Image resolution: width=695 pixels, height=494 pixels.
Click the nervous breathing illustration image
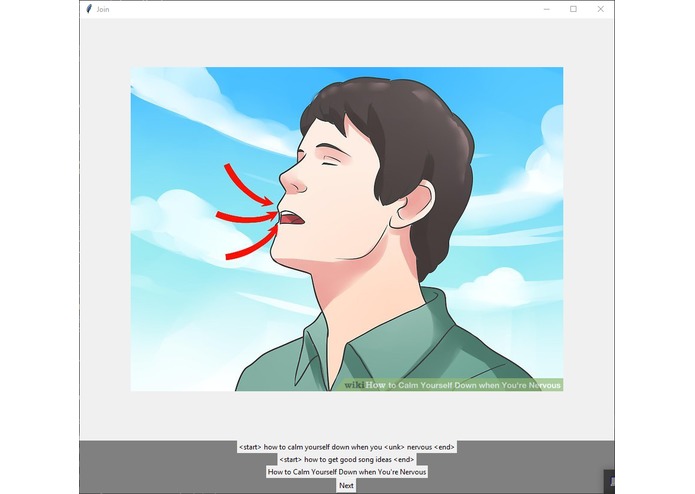(x=347, y=229)
